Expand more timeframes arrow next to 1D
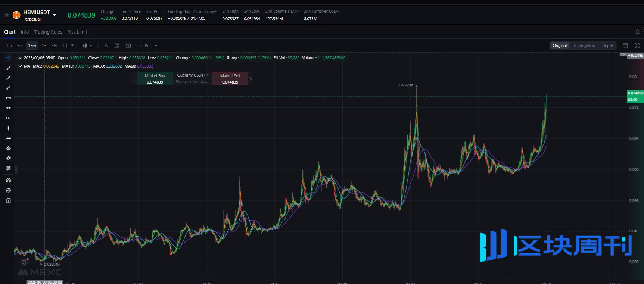Screen dimensions: 644x284 pos(72,46)
